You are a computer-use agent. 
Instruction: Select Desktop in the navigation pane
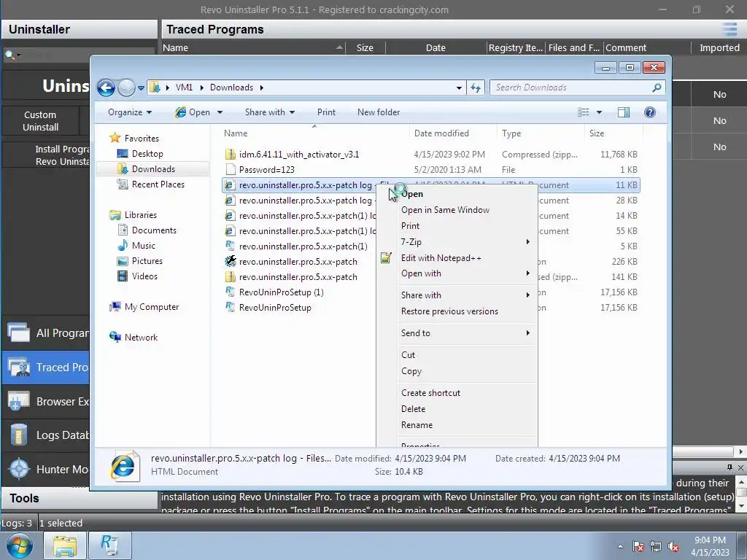(x=147, y=154)
